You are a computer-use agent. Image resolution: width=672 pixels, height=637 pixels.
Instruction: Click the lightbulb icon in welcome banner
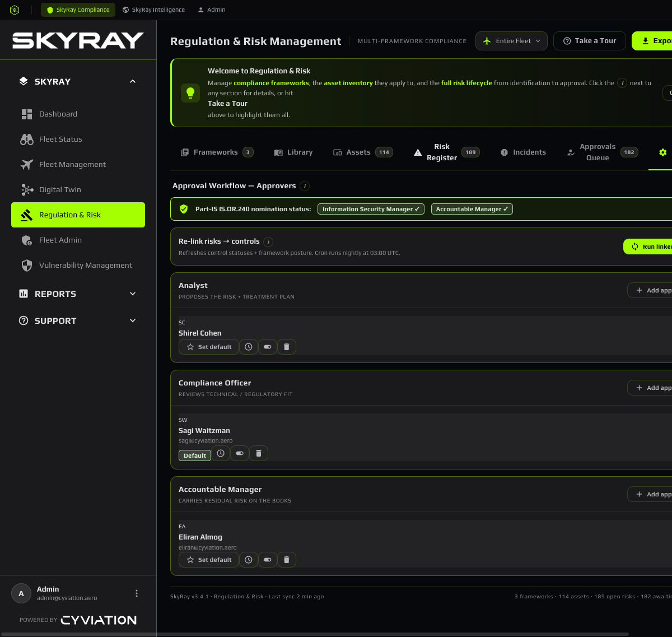tap(190, 92)
